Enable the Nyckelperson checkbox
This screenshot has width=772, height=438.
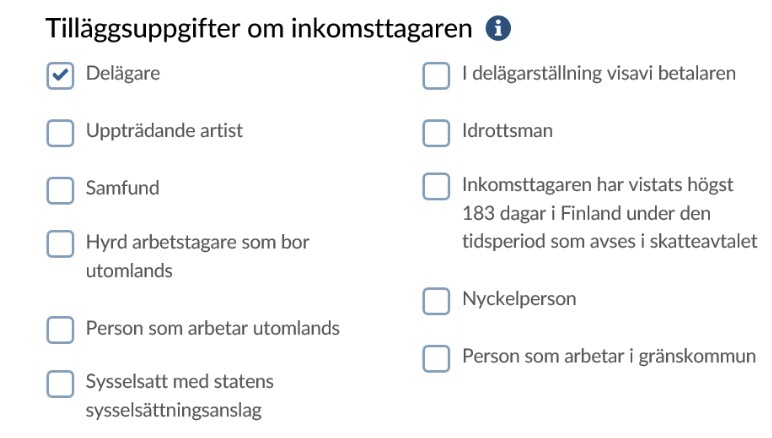point(436,301)
